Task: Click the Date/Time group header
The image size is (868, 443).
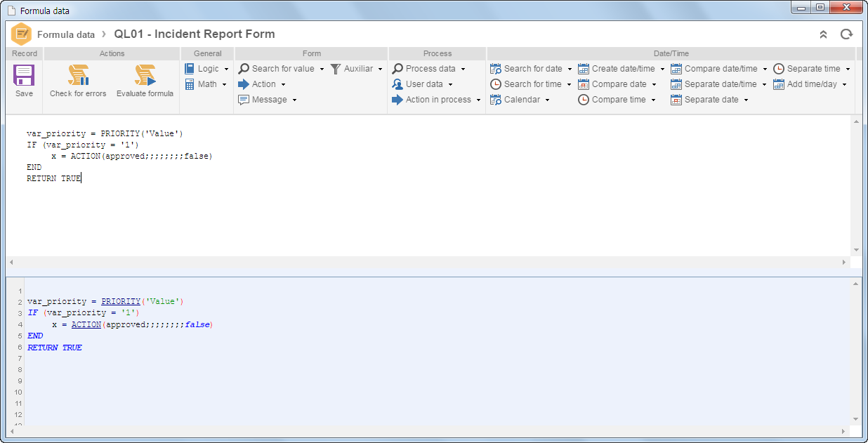Action: point(671,53)
